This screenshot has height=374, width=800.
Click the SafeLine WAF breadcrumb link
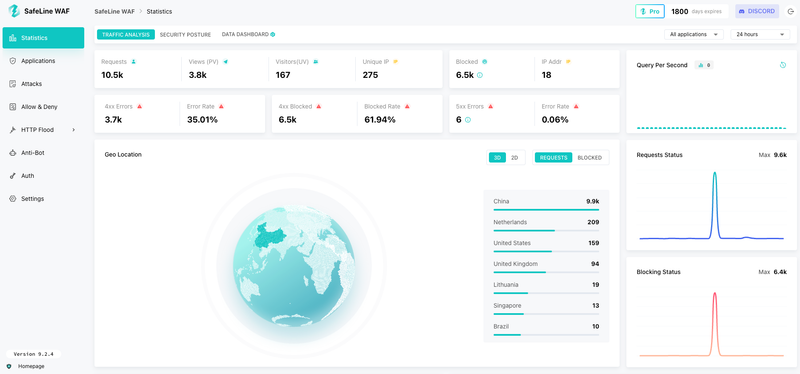[x=114, y=11]
